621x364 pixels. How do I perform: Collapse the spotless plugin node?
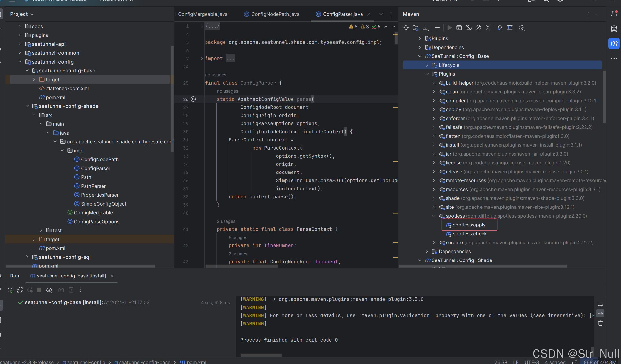click(x=434, y=216)
